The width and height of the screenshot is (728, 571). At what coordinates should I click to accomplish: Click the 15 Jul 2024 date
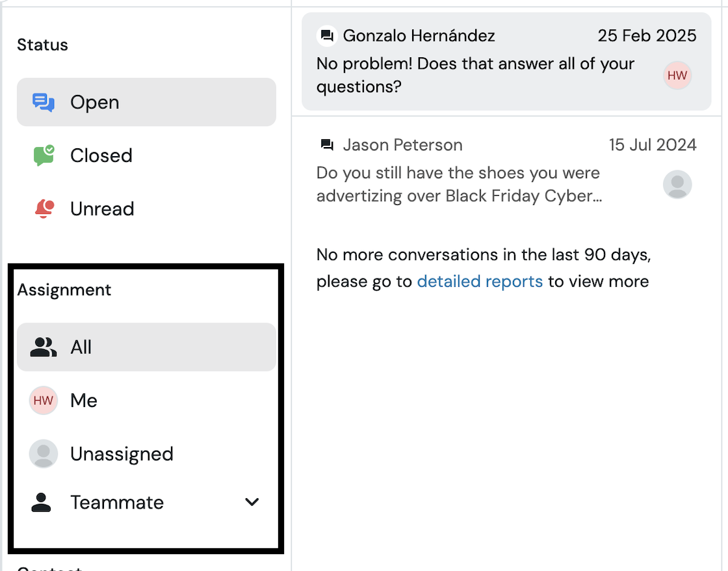(x=653, y=145)
